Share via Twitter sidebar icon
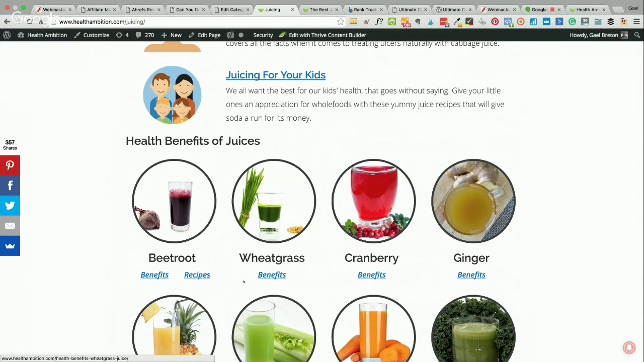The image size is (644, 362). tap(10, 206)
